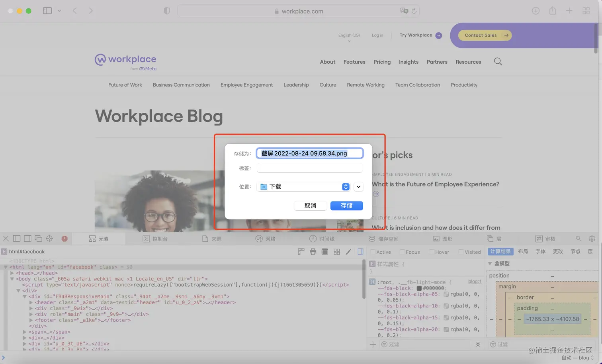602x364 pixels.
Task: Collapse the 盒模型 section
Action: pos(490,264)
